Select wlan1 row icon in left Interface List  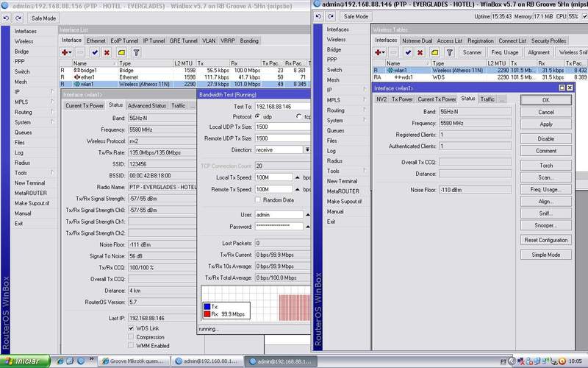(77, 84)
